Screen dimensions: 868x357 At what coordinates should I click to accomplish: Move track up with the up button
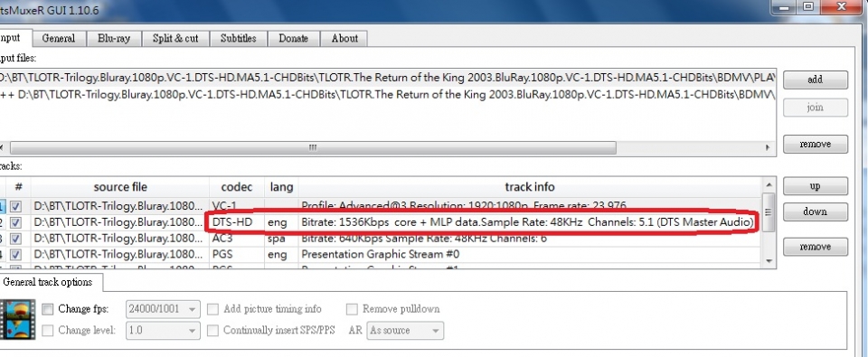click(x=815, y=186)
